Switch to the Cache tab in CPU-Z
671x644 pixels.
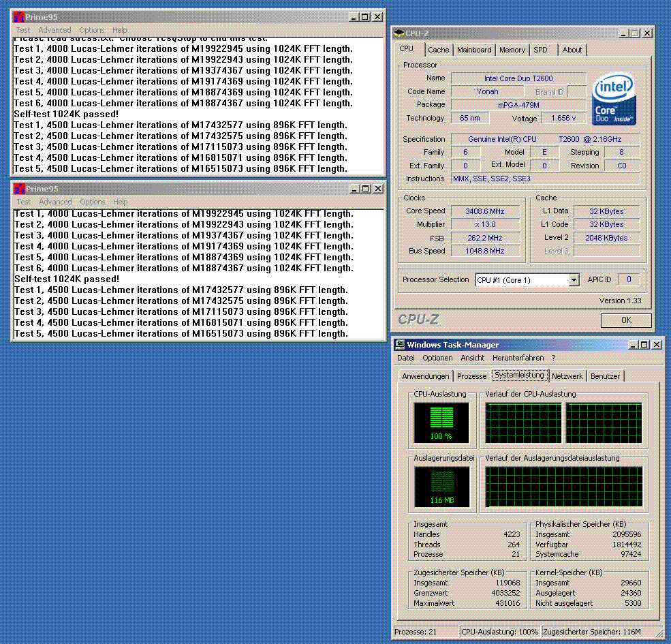[439, 50]
